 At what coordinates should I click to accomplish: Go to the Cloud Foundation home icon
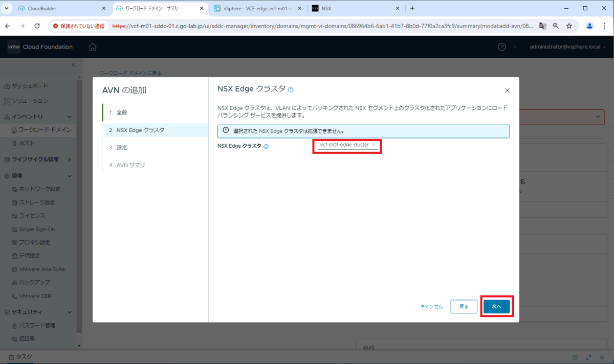[93, 47]
